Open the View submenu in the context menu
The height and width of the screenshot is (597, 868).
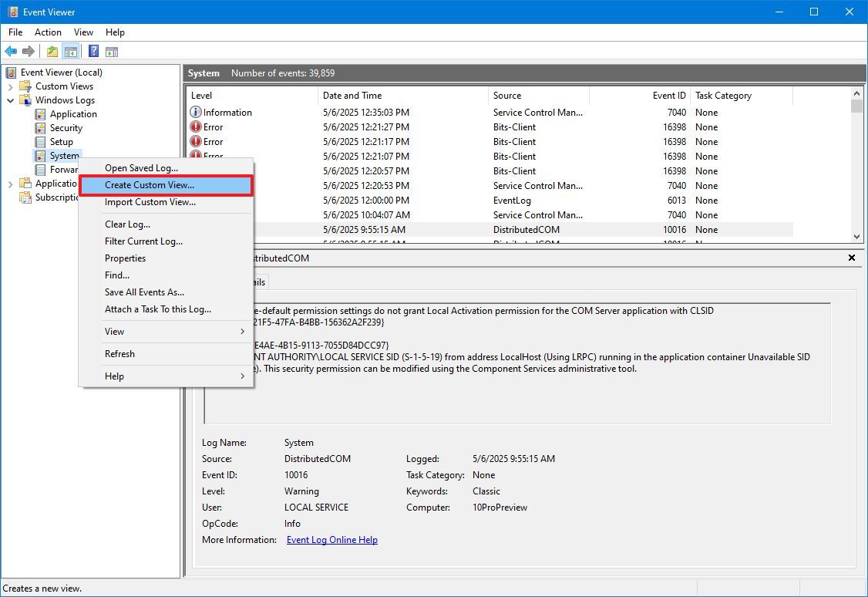click(114, 331)
